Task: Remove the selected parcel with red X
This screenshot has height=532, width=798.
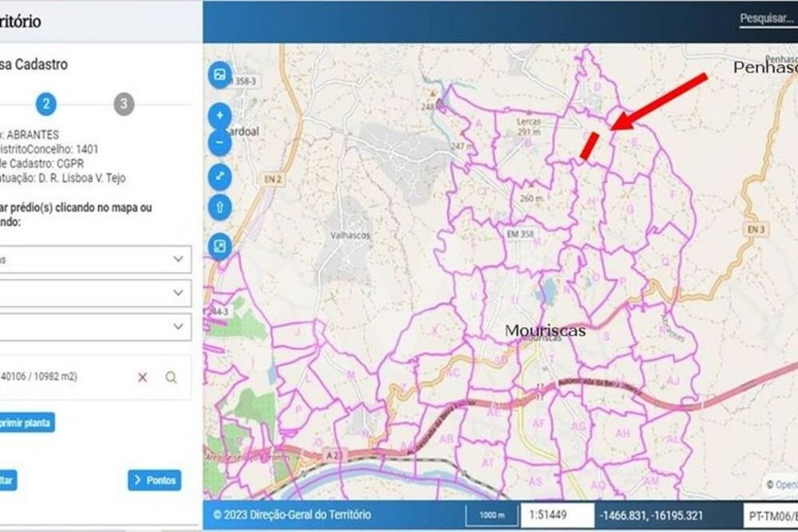Action: pos(143,377)
